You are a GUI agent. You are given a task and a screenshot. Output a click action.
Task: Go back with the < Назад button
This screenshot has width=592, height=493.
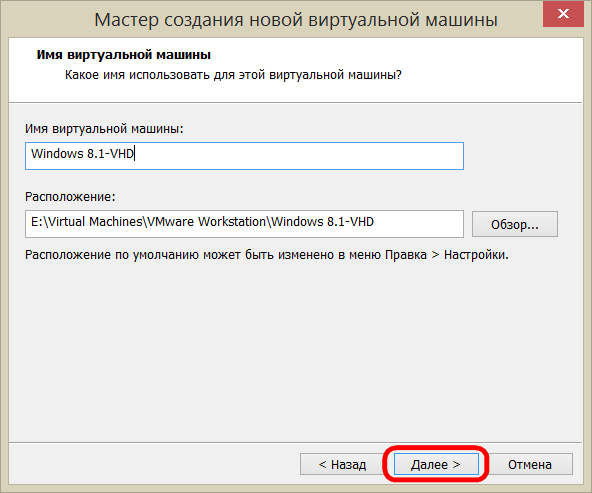(342, 464)
